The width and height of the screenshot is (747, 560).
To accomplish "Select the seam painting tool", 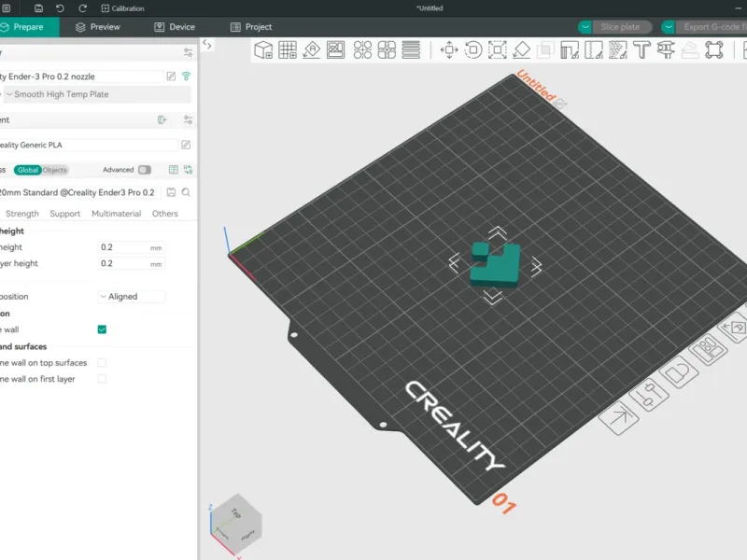I will 594,49.
